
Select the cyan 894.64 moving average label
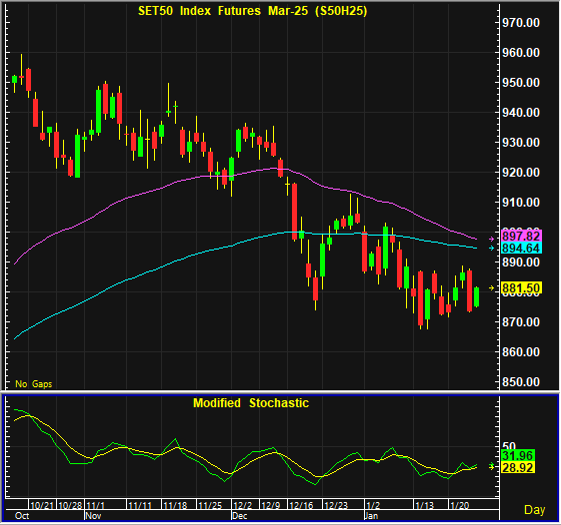point(521,248)
